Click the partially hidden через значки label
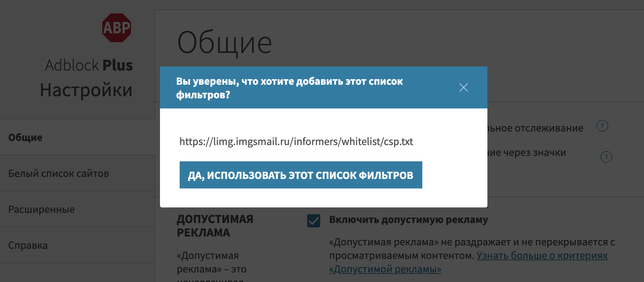The image size is (644, 282). pos(527,153)
